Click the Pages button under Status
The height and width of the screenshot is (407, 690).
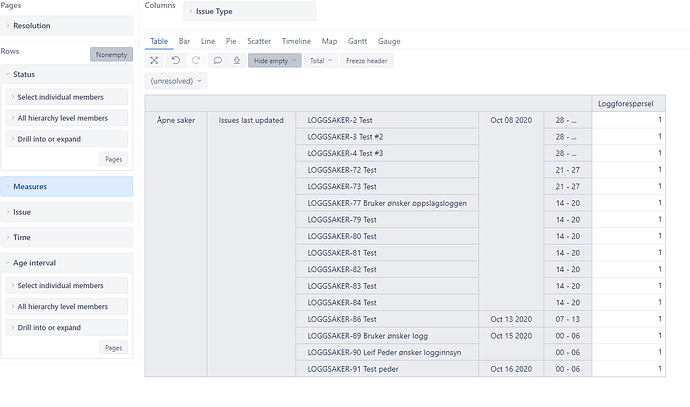tap(114, 159)
